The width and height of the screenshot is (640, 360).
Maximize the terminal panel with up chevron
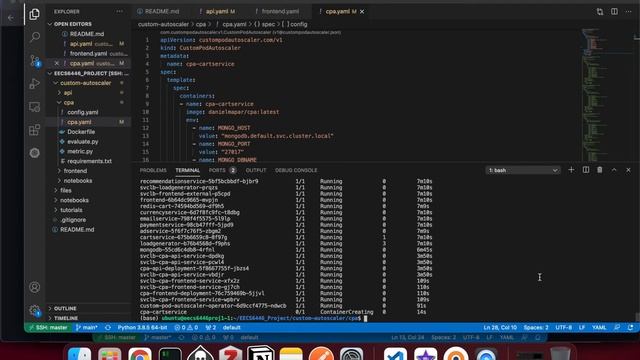coord(614,170)
